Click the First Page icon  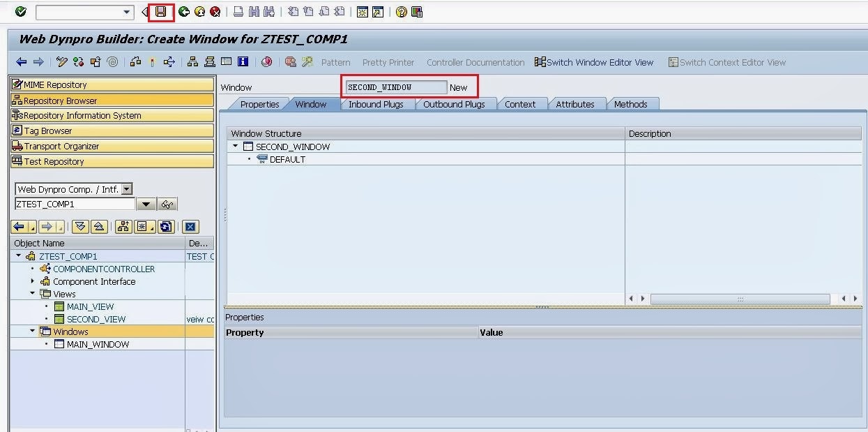point(294,12)
